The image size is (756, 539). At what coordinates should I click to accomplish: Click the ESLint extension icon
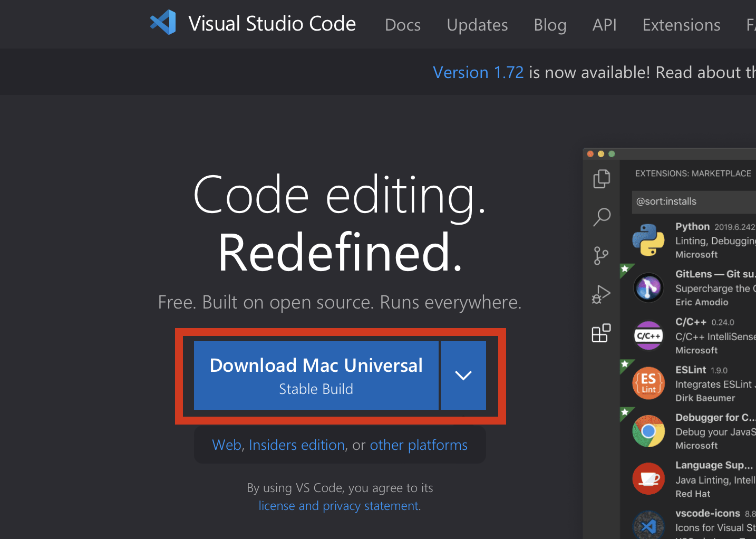648,383
